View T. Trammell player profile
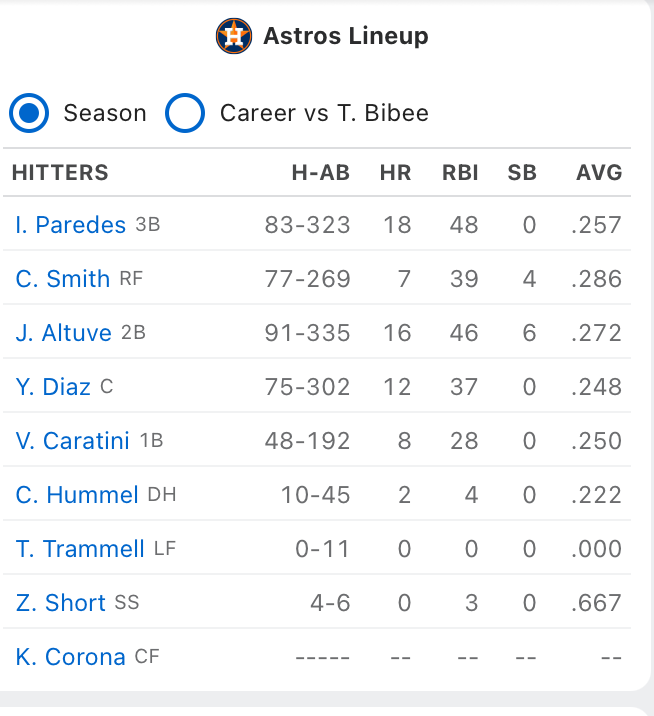Screen dimensions: 654x716 [x=80, y=548]
